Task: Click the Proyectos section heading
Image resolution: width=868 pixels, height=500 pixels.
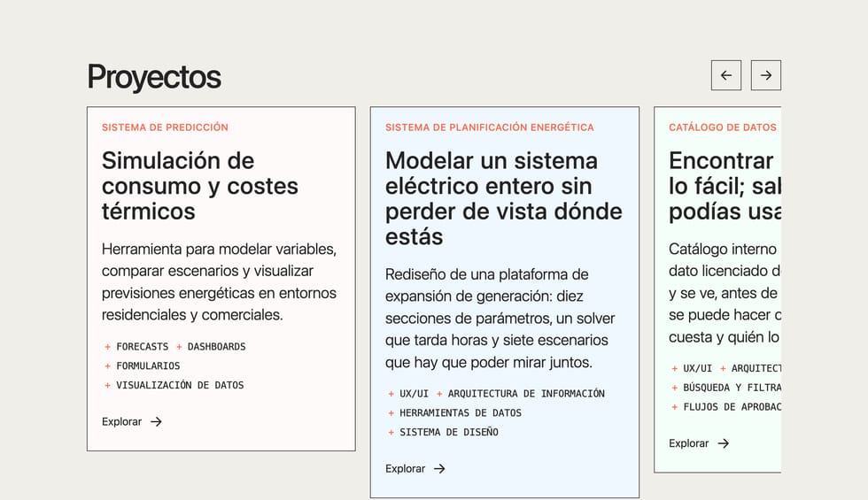Action: pos(154,77)
